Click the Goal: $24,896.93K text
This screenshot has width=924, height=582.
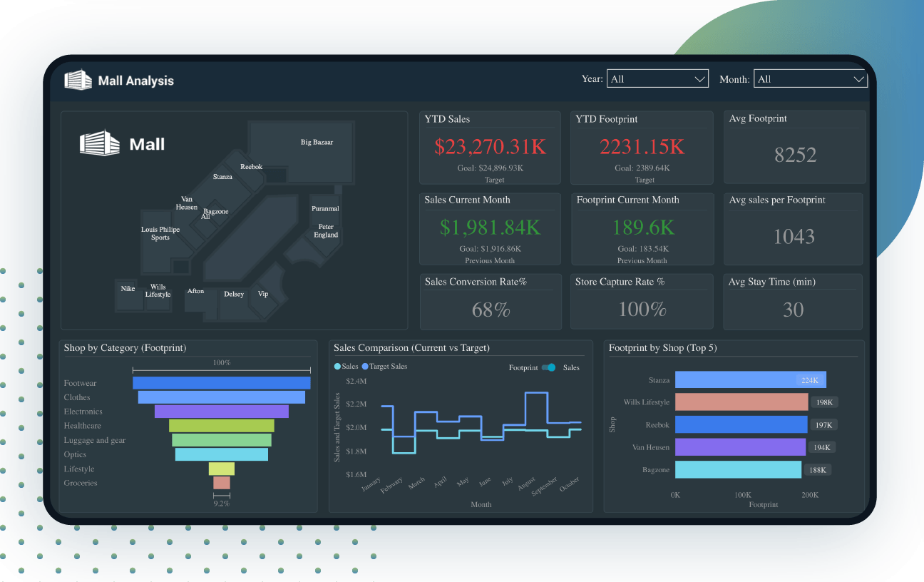490,168
